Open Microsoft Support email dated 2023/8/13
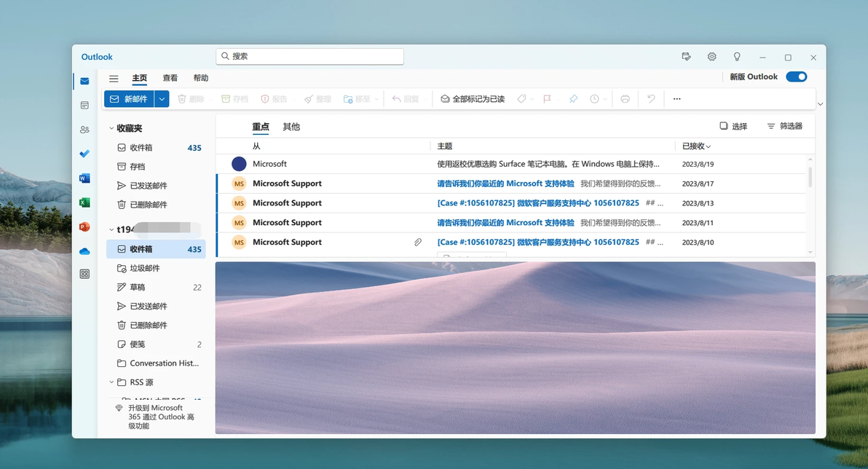Screen dimensions: 868x469 [x=510, y=203]
